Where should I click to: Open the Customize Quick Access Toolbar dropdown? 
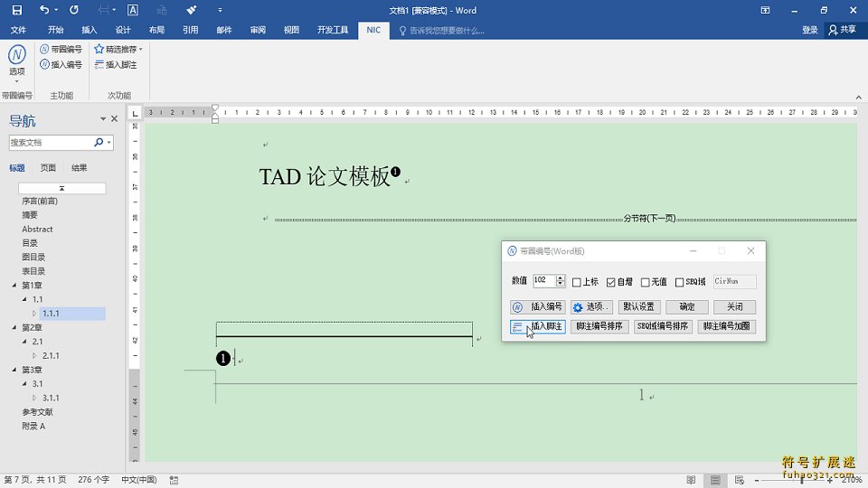(x=220, y=10)
